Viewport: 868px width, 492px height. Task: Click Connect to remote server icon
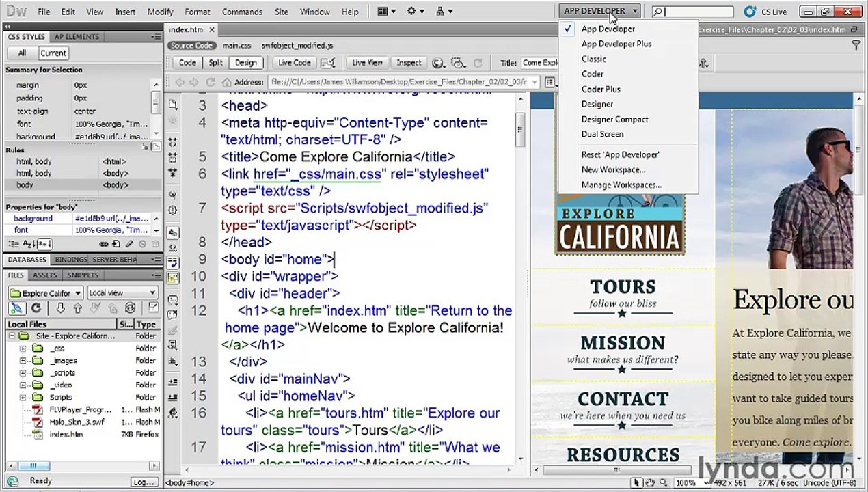click(x=18, y=308)
